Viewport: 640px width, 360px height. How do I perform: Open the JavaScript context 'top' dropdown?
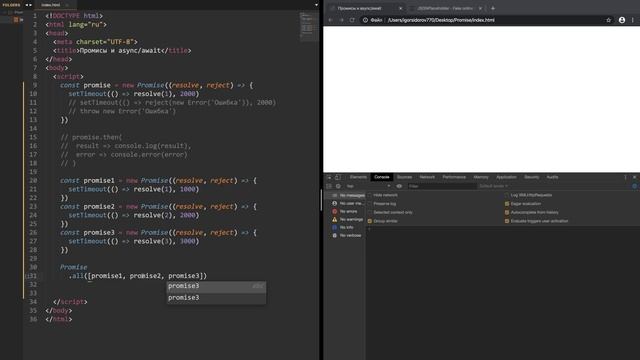click(x=368, y=186)
